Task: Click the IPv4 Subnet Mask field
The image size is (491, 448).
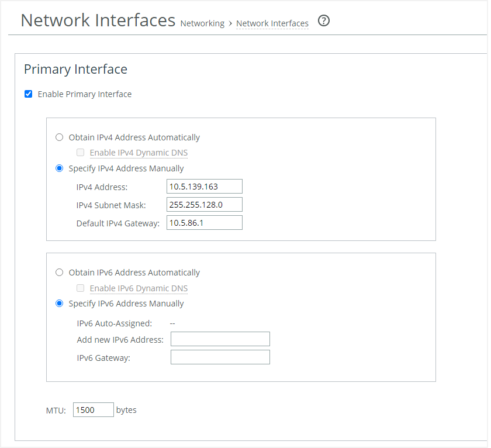Action: pyautogui.click(x=205, y=205)
